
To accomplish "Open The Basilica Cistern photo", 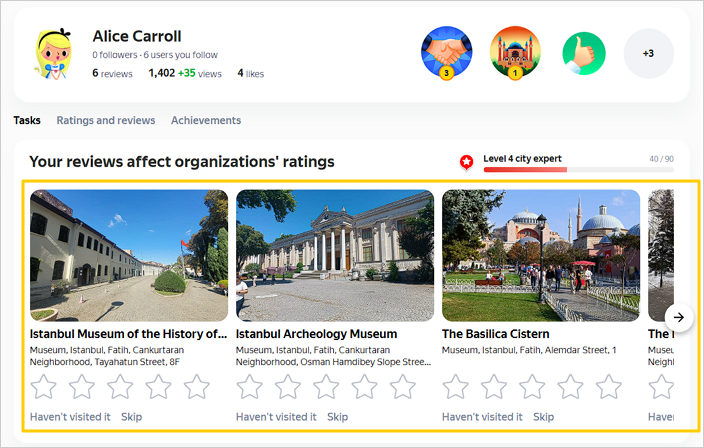I will 540,255.
